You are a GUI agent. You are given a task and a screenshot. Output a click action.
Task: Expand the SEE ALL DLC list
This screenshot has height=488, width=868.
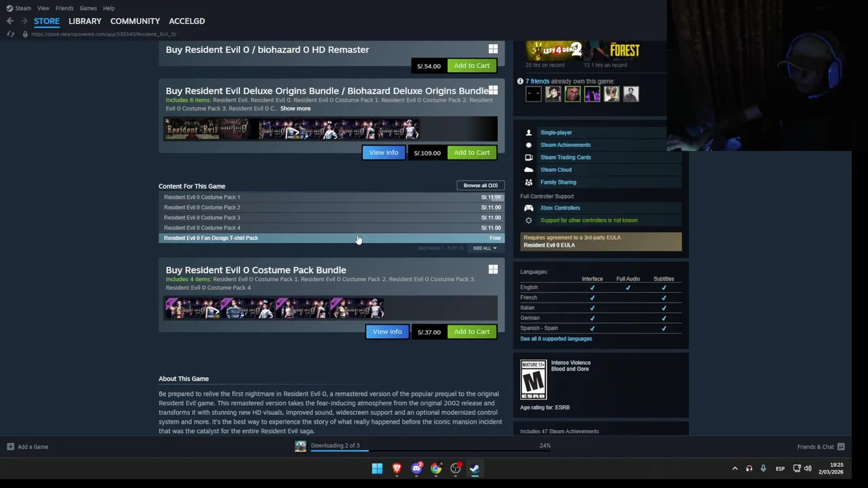click(485, 248)
